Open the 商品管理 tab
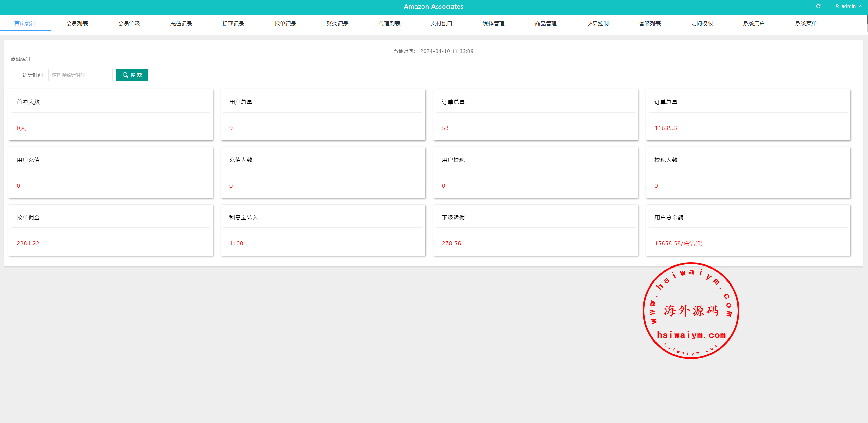The image size is (868, 423). (x=546, y=23)
